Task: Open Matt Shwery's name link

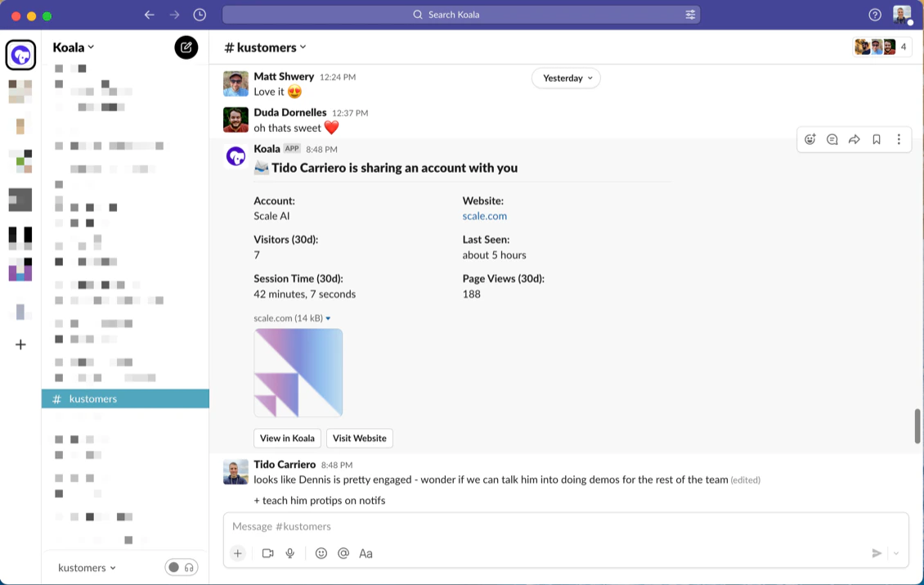Action: click(x=284, y=76)
